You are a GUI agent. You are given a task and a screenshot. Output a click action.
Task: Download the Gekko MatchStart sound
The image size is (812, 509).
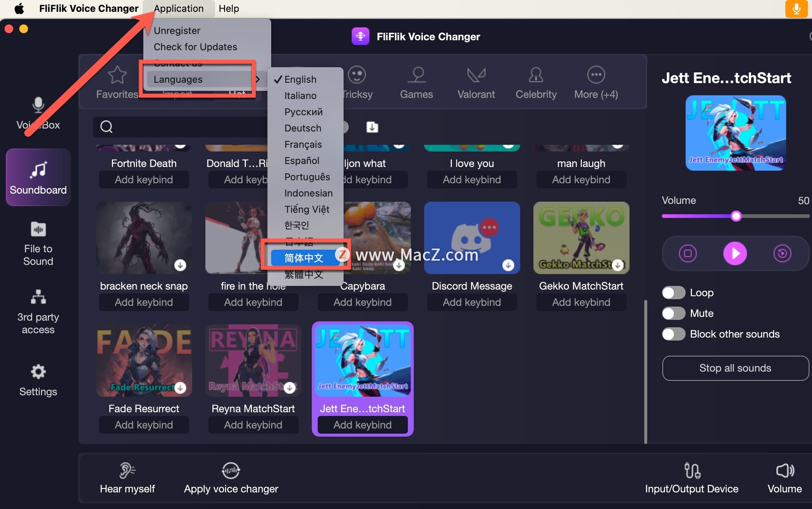pos(617,265)
